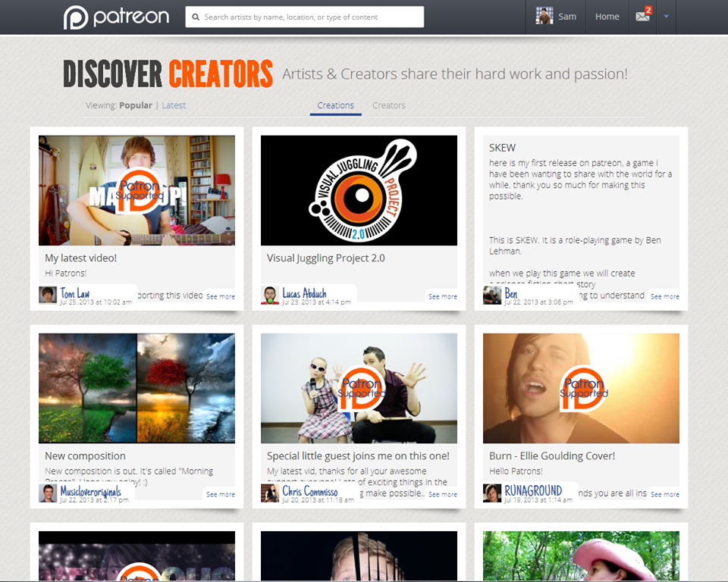This screenshot has height=582, width=728.
Task: Switch to the Creators tab
Action: [x=389, y=105]
